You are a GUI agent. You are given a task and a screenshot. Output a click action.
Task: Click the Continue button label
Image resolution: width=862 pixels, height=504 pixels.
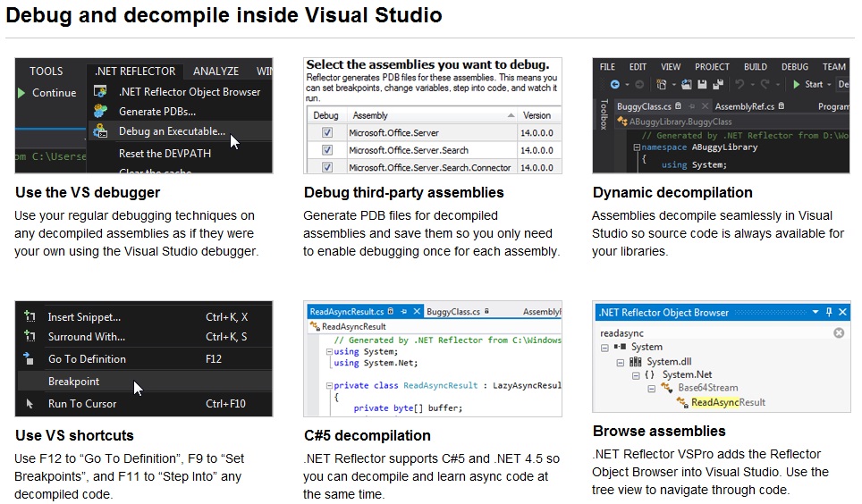[x=54, y=92]
